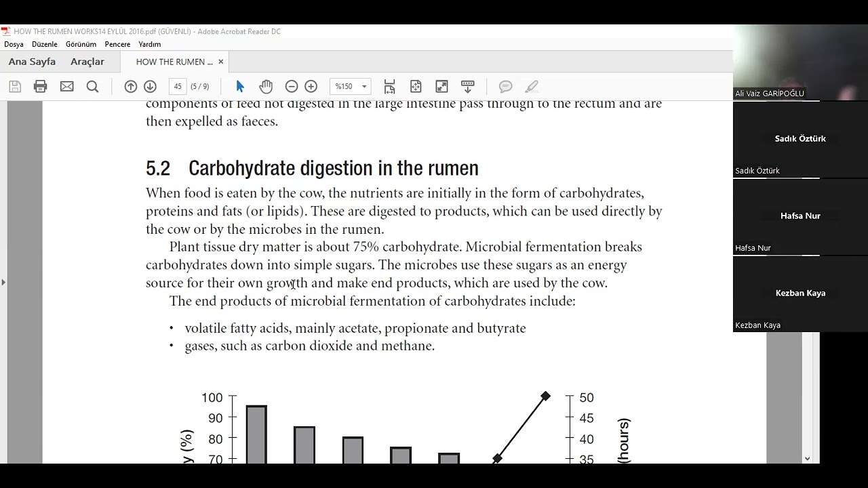The image size is (868, 488).
Task: Click the heading 'Carbohydrate digestion in the rumen'
Action: pyautogui.click(x=334, y=168)
